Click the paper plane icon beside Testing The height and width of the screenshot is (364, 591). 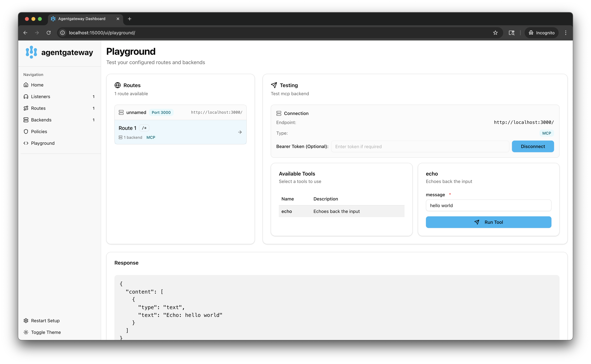274,85
